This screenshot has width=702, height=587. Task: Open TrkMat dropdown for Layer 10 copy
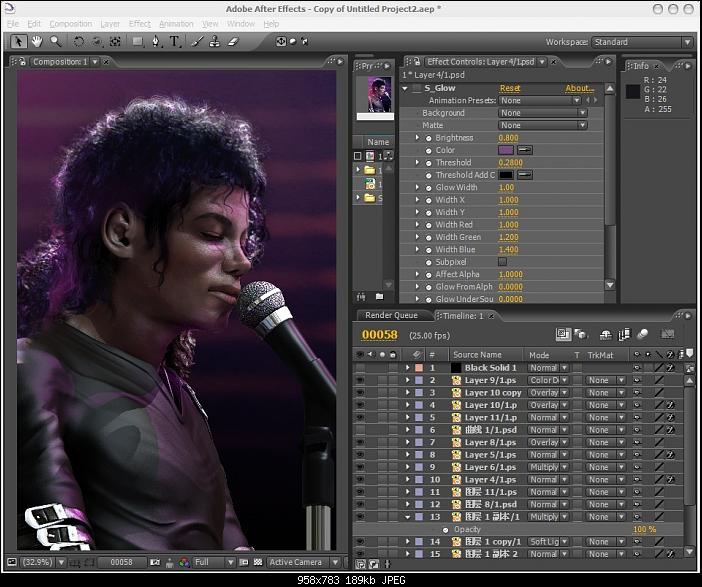tap(606, 393)
